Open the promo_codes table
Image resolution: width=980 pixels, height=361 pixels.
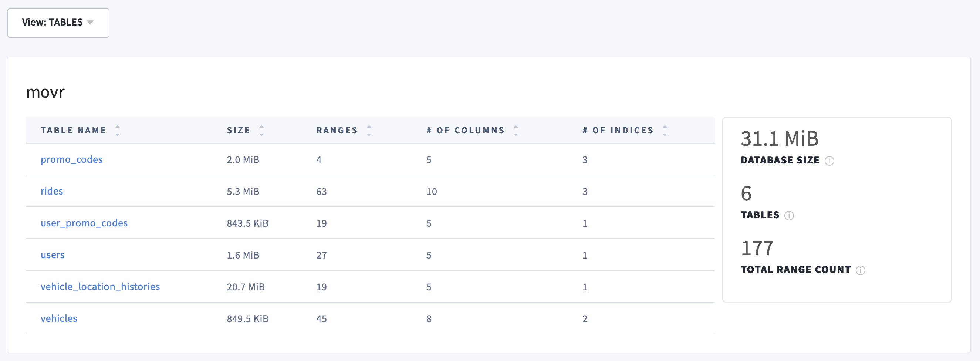click(71, 159)
